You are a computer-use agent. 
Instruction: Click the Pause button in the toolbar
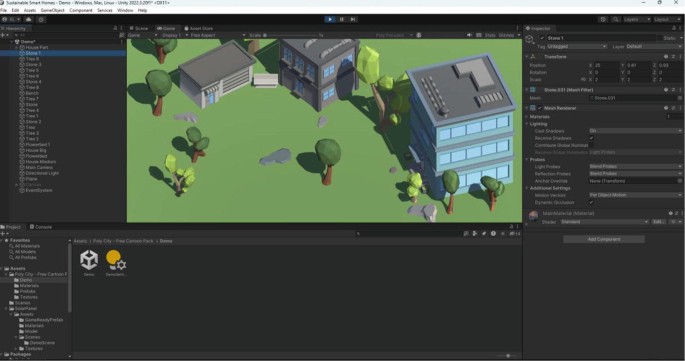pos(342,19)
